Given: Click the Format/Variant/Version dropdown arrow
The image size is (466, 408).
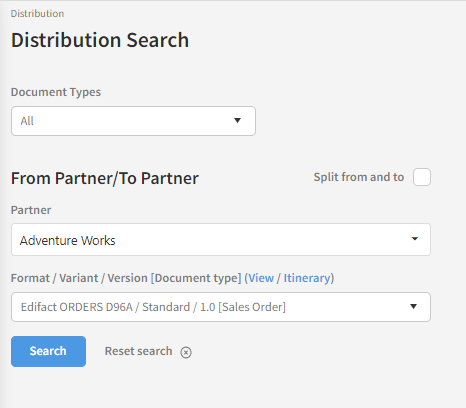Looking at the screenshot, I should [413, 307].
